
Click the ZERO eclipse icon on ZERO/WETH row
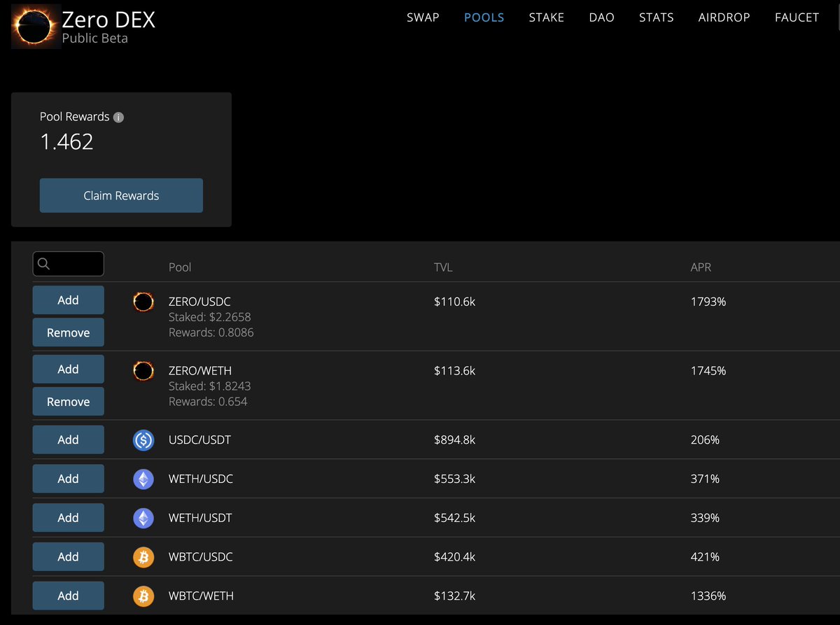coord(143,371)
